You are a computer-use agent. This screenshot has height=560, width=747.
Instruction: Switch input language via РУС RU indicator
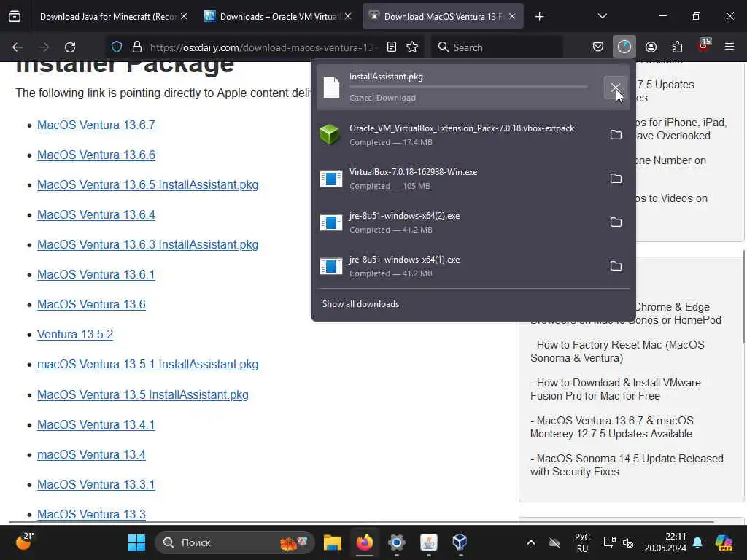(582, 542)
